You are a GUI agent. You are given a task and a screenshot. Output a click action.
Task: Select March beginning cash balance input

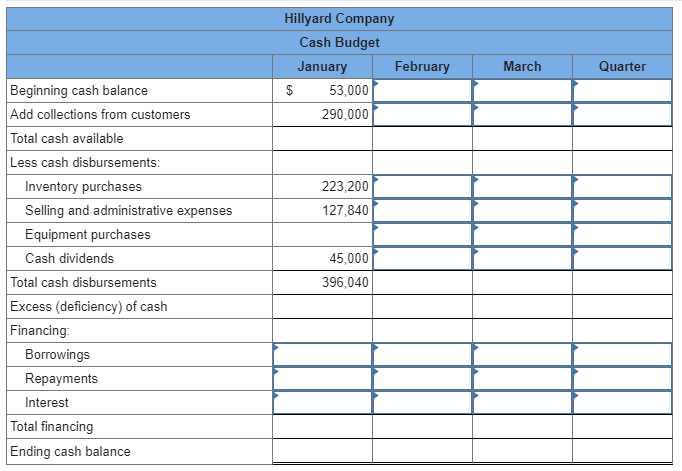tap(522, 90)
